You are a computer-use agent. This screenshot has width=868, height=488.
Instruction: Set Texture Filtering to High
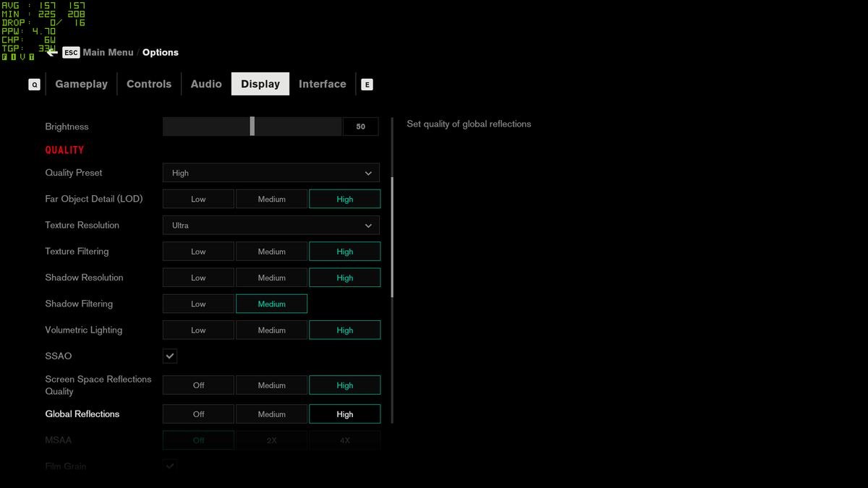[x=345, y=252]
